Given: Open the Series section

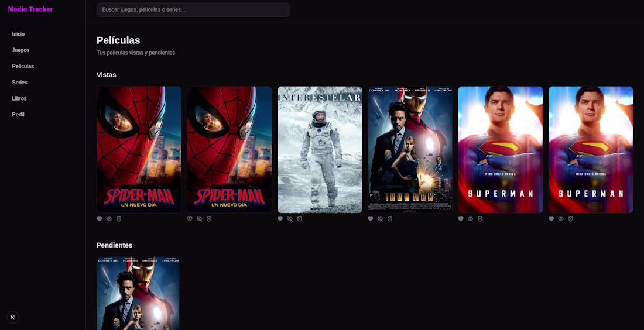Looking at the screenshot, I should 20,82.
